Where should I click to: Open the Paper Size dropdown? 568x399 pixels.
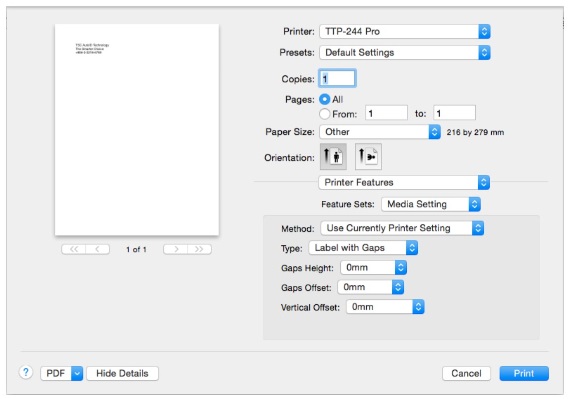click(x=380, y=132)
